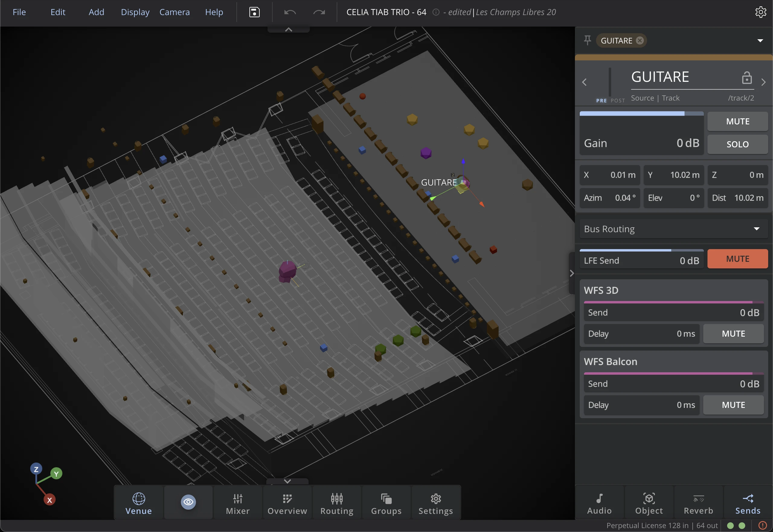Open the object selector dropdown arrow
This screenshot has height=532, width=773.
click(760, 41)
